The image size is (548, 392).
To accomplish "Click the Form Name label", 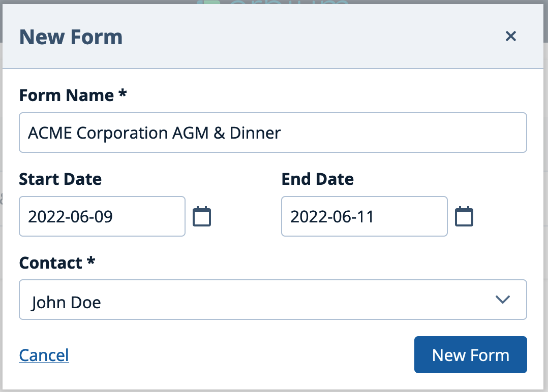I will coord(73,95).
